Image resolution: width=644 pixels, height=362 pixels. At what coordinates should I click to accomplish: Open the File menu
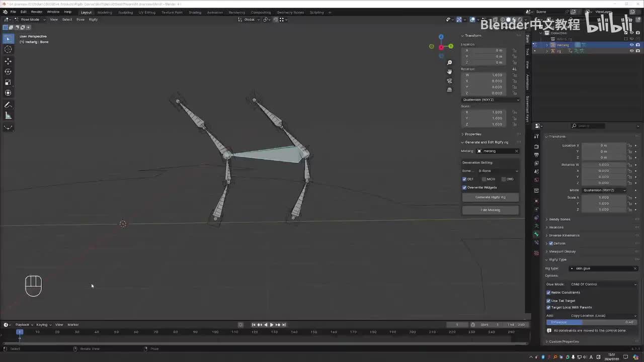13,12
